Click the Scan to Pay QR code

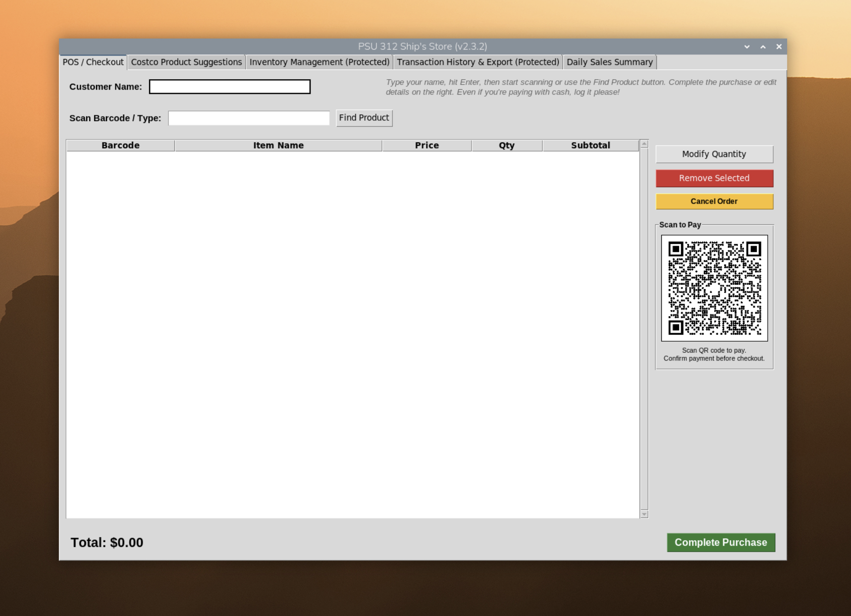click(714, 288)
